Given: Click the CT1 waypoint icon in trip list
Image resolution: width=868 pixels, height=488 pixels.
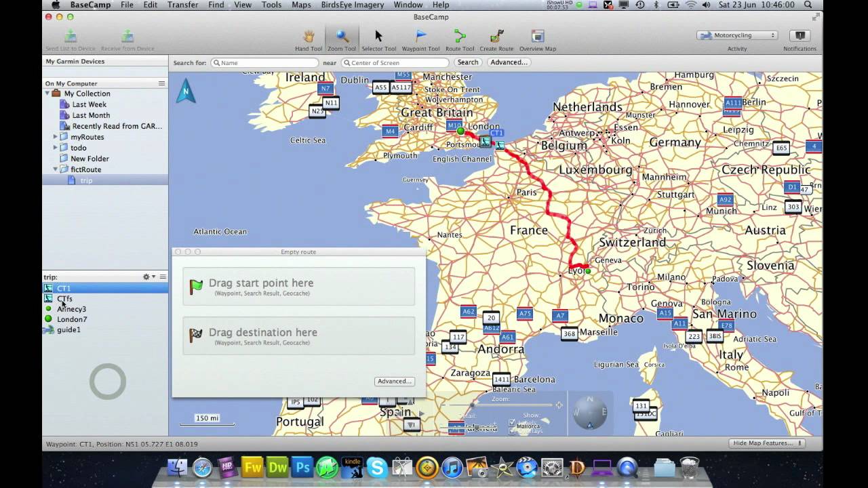Looking at the screenshot, I should pos(48,288).
